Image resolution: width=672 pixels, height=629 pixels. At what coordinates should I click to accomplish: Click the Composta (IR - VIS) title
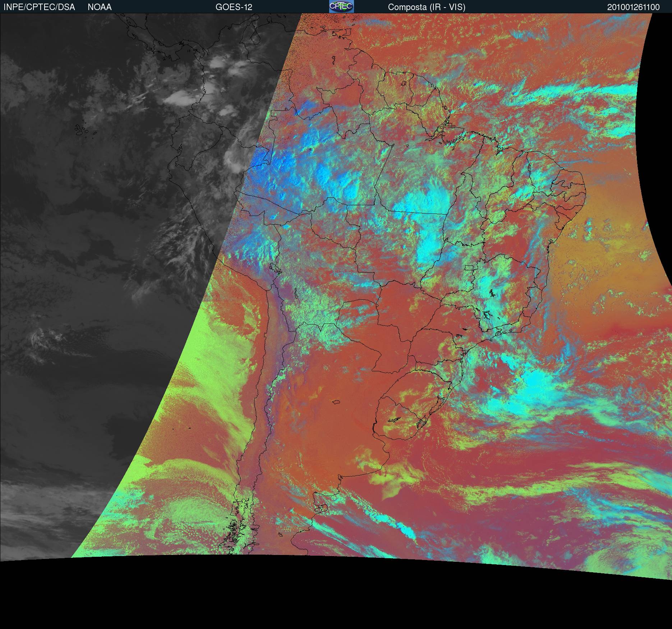pyautogui.click(x=427, y=7)
